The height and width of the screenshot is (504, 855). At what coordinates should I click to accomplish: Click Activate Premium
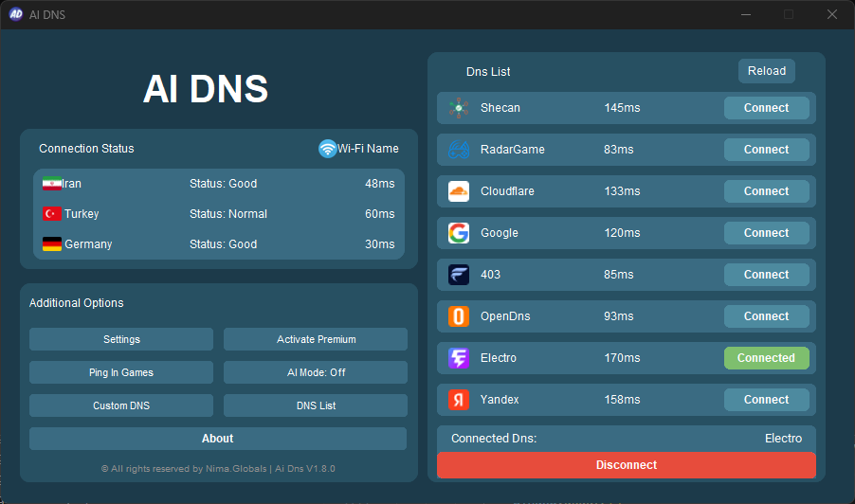point(316,339)
